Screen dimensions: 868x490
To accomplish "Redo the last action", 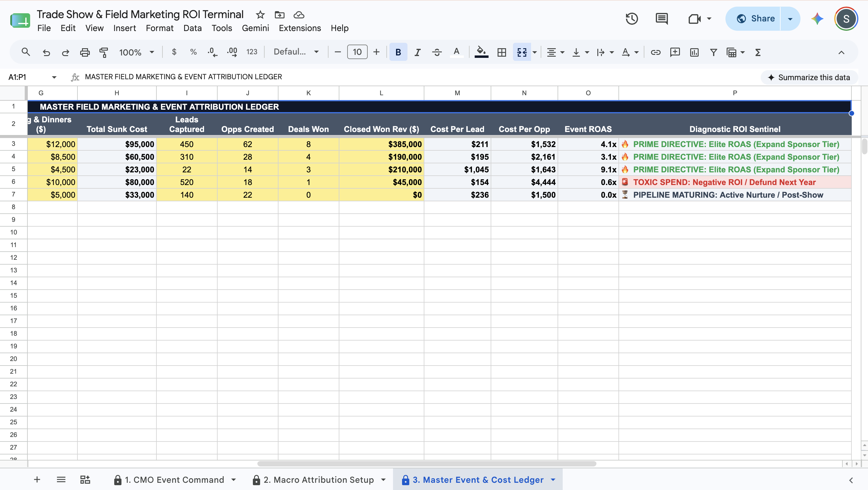I will 65,52.
